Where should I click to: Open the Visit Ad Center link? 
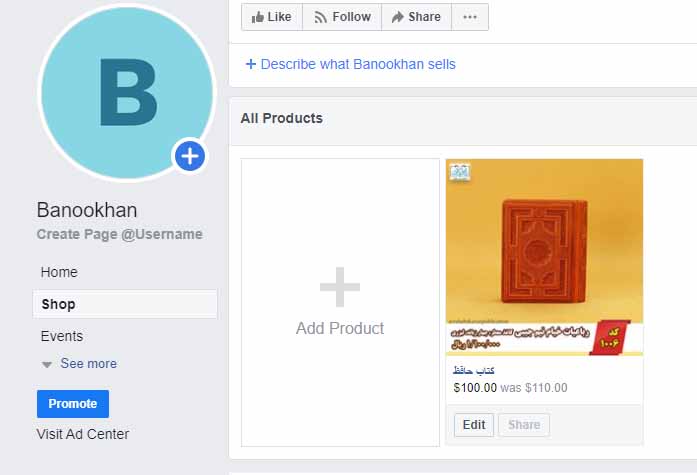83,434
